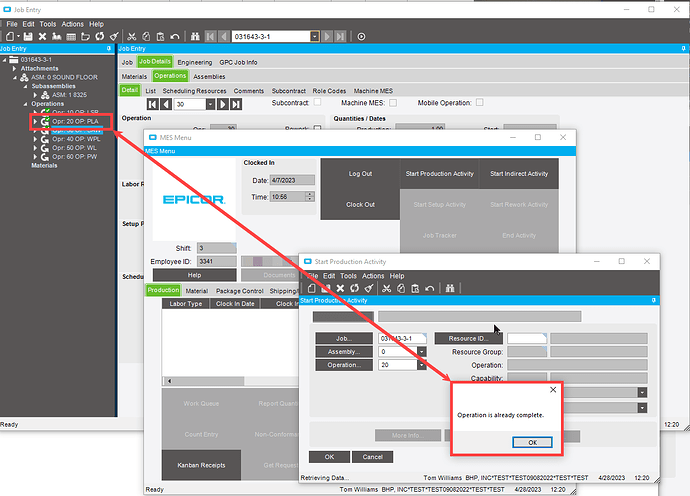Open the Job Entry File menu
690x496 pixels.
tap(12, 24)
